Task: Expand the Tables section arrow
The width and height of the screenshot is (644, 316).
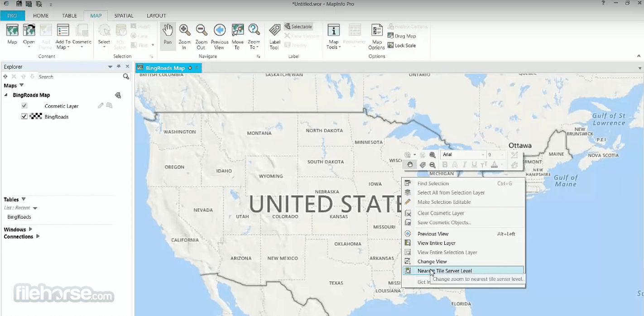Action: [x=24, y=199]
